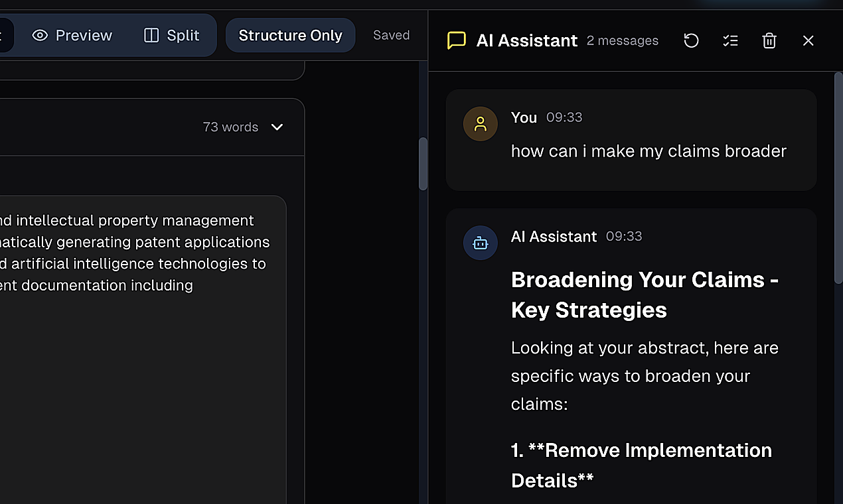Image resolution: width=843 pixels, height=504 pixels.
Task: Click the yellow AI Assistant chat bubble icon
Action: [457, 40]
